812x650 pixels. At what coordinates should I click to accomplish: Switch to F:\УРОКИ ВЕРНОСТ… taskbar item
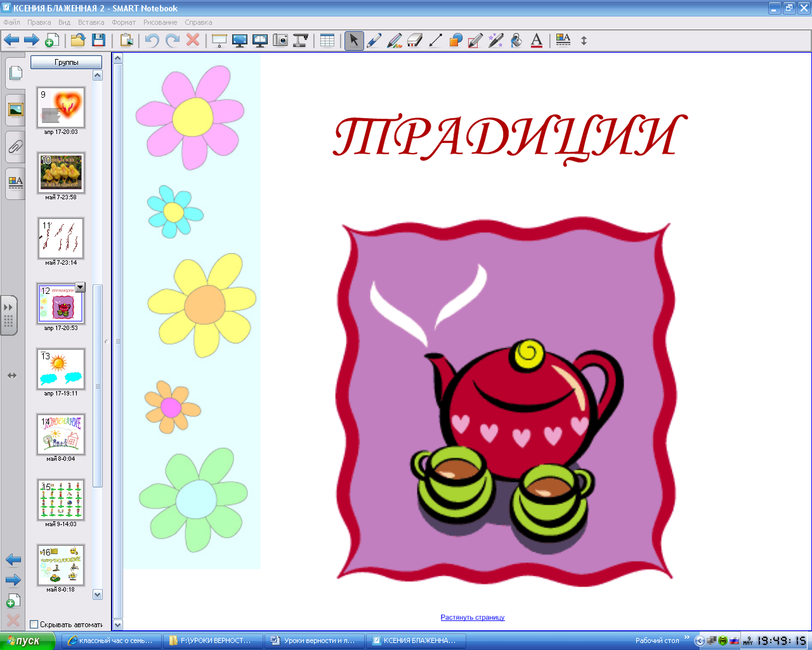point(213,640)
